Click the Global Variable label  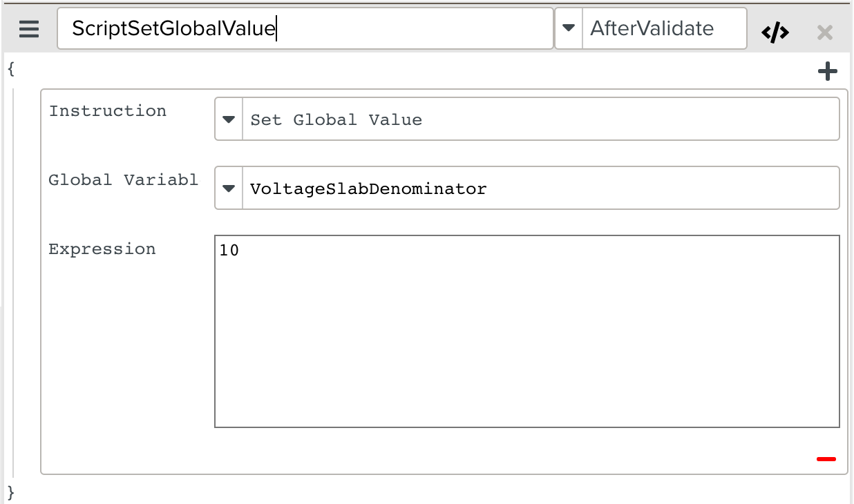123,180
